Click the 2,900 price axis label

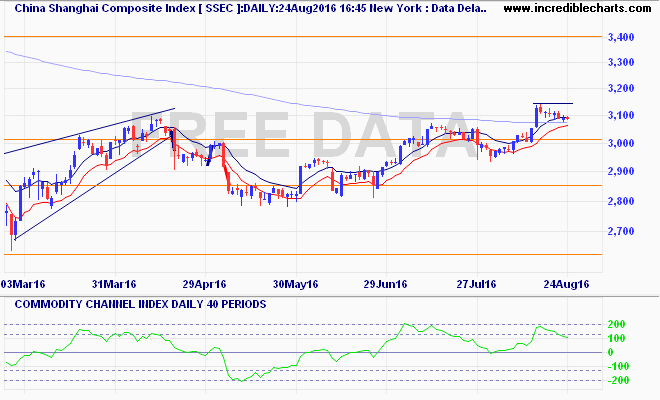pos(621,171)
